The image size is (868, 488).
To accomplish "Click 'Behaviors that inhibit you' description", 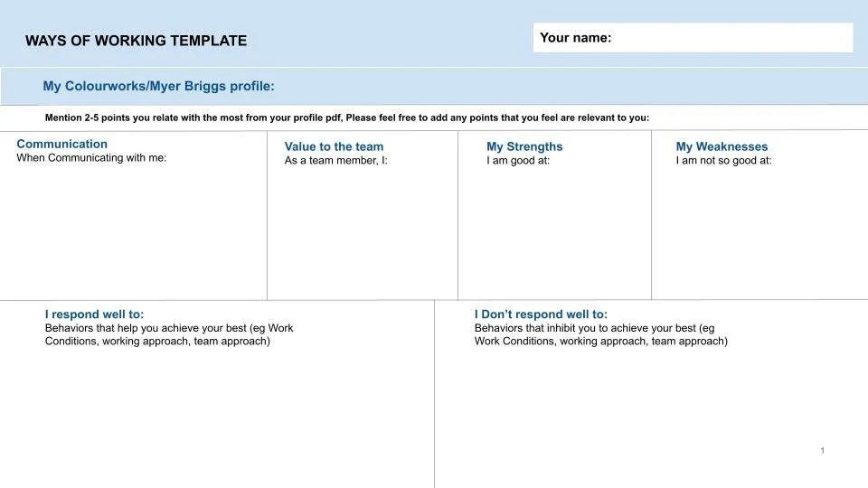I will pos(600,334).
